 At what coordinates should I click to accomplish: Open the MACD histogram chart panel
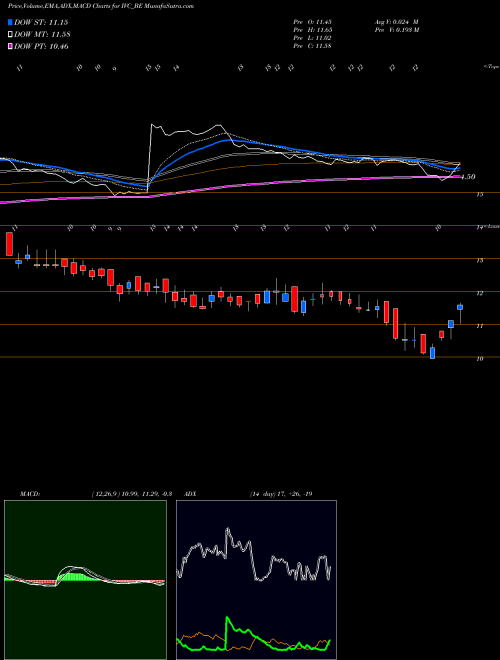[85, 580]
